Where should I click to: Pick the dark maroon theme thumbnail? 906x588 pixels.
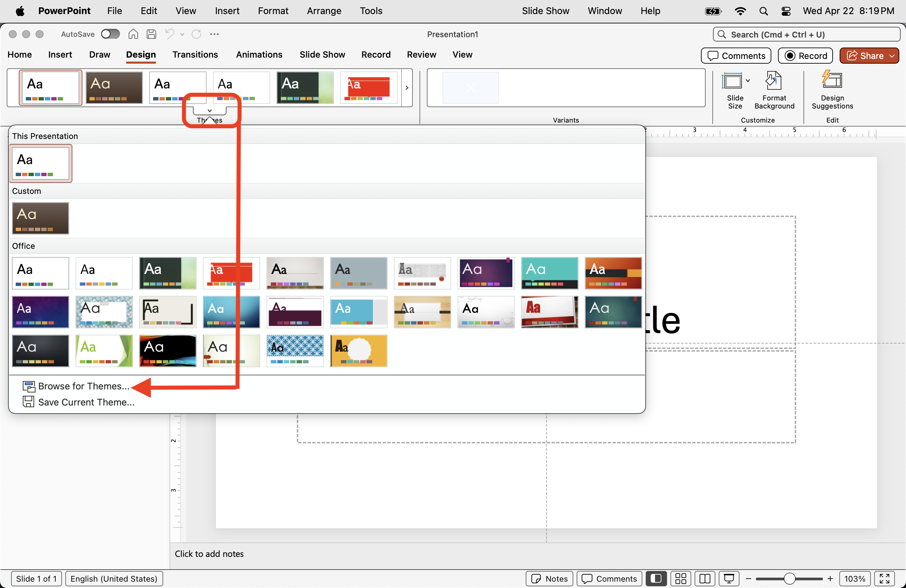(x=295, y=312)
